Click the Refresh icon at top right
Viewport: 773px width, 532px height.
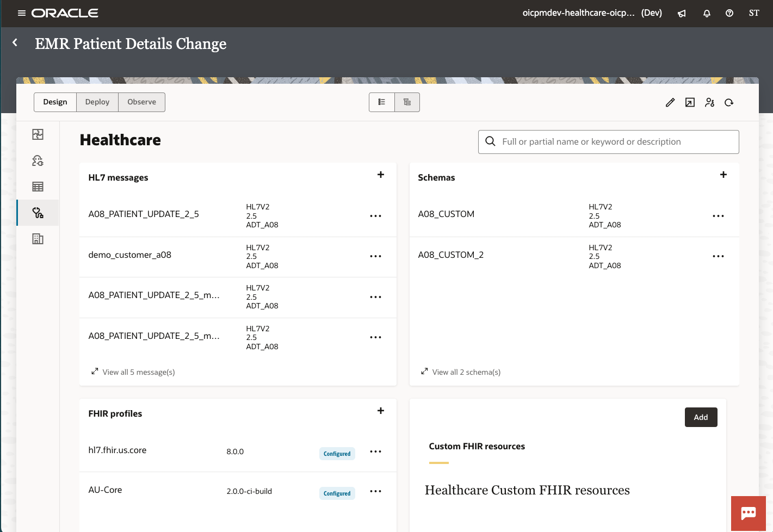click(x=729, y=102)
